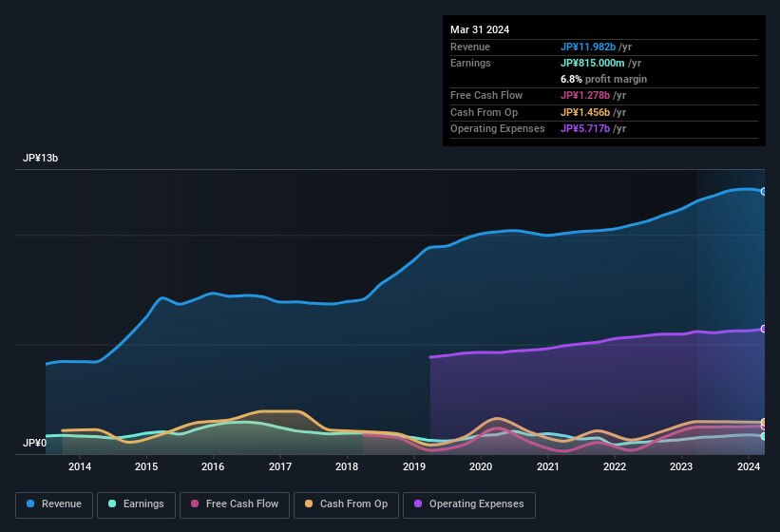Image resolution: width=780 pixels, height=532 pixels.
Task: Click the 2019 x-axis label
Action: click(414, 466)
